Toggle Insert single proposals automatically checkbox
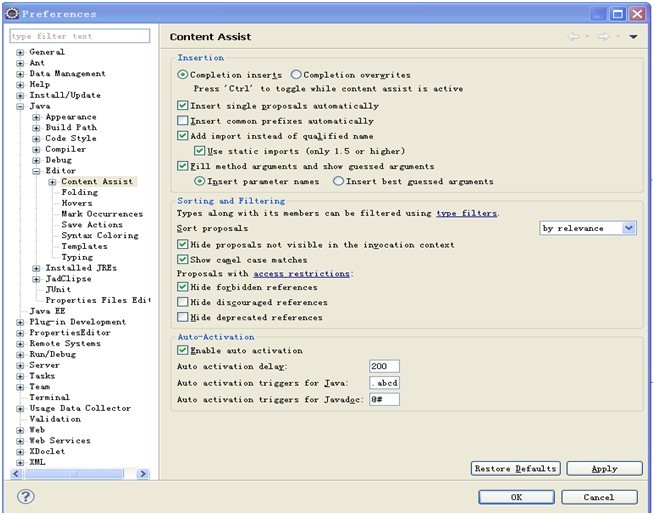The height and width of the screenshot is (515, 655). tap(182, 105)
